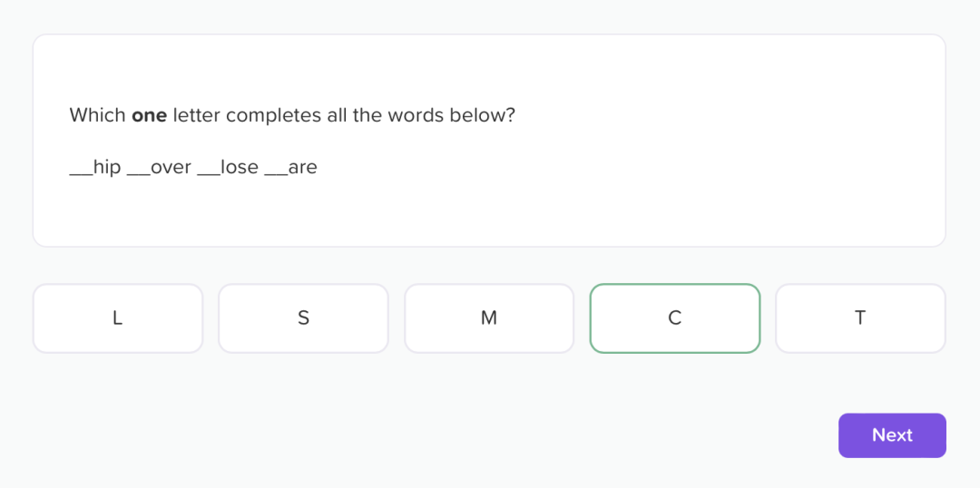This screenshot has height=488, width=980.
Task: Click the blank underscore before "are"
Action: tap(276, 172)
